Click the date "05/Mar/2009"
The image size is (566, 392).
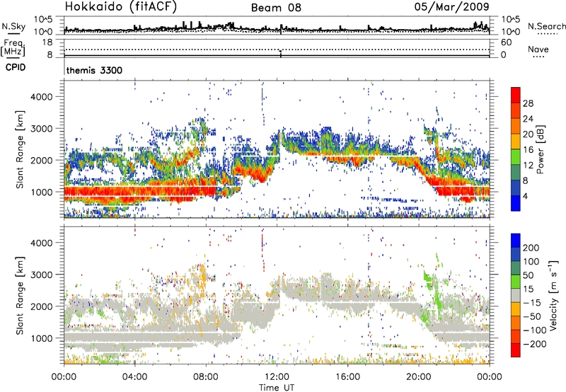click(x=451, y=6)
